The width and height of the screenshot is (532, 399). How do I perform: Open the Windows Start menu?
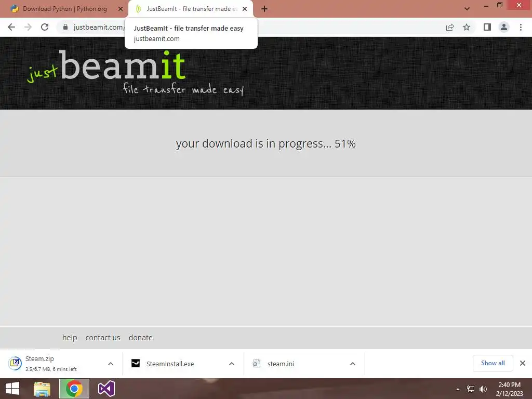[x=12, y=389]
